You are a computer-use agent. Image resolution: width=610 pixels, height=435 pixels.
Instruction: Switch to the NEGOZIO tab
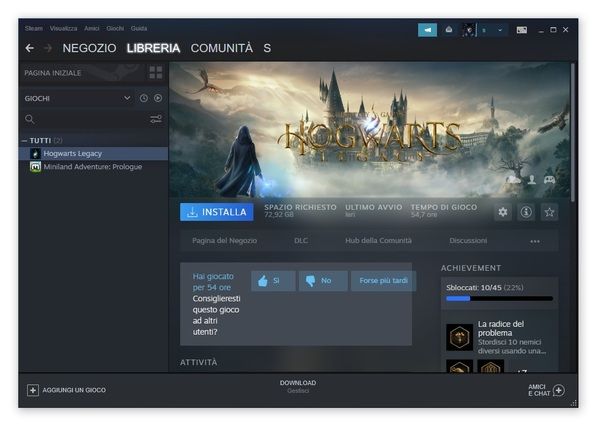[89, 48]
